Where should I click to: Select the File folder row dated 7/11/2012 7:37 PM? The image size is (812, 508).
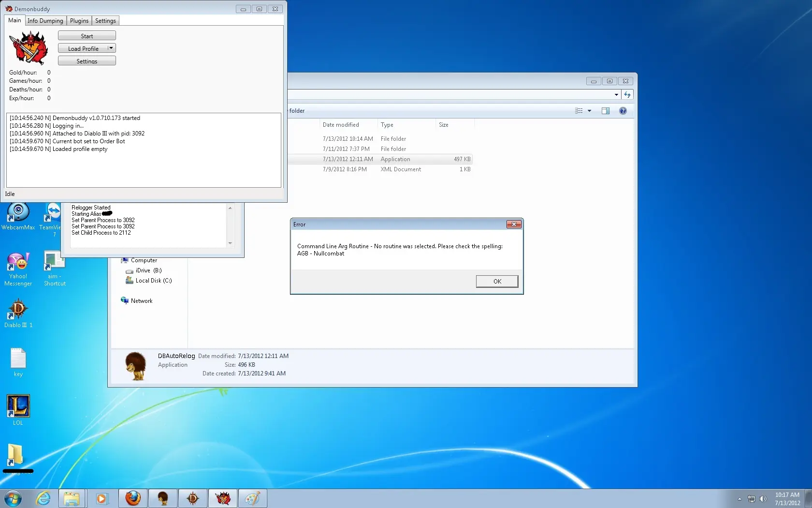point(380,149)
